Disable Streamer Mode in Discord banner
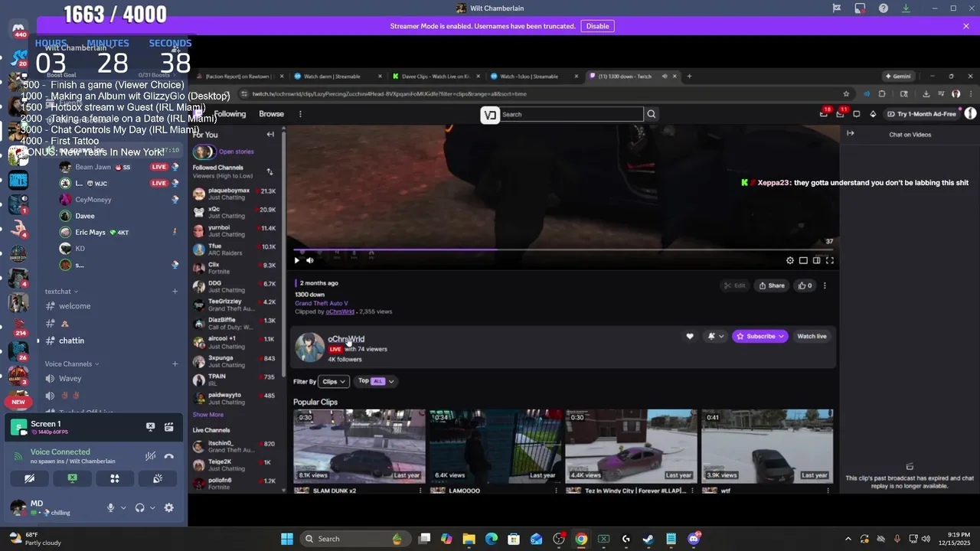Screen dimensions: 980x551 (x=597, y=26)
